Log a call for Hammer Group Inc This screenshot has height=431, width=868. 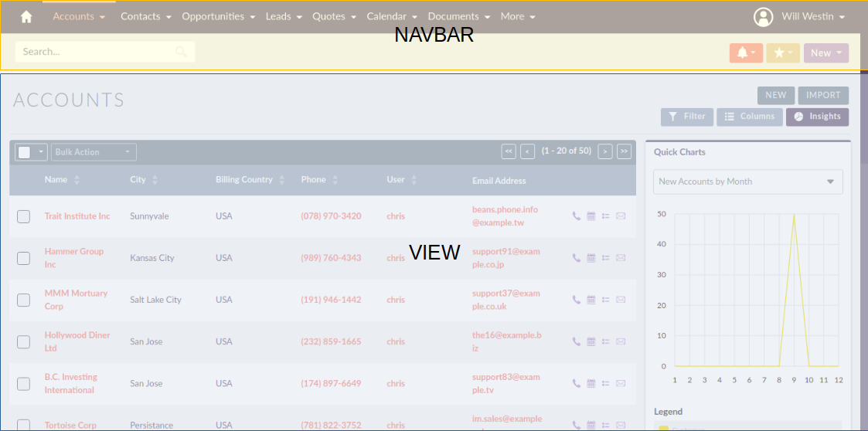[x=577, y=258]
